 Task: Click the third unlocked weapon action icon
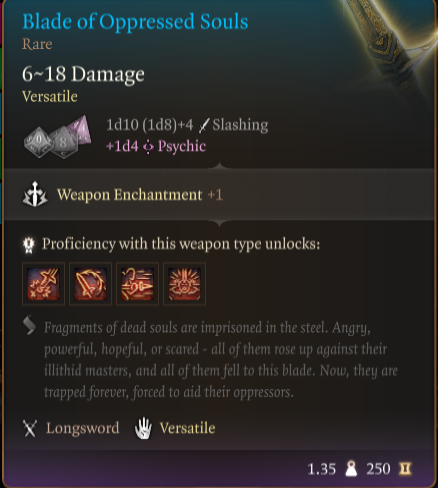click(137, 284)
